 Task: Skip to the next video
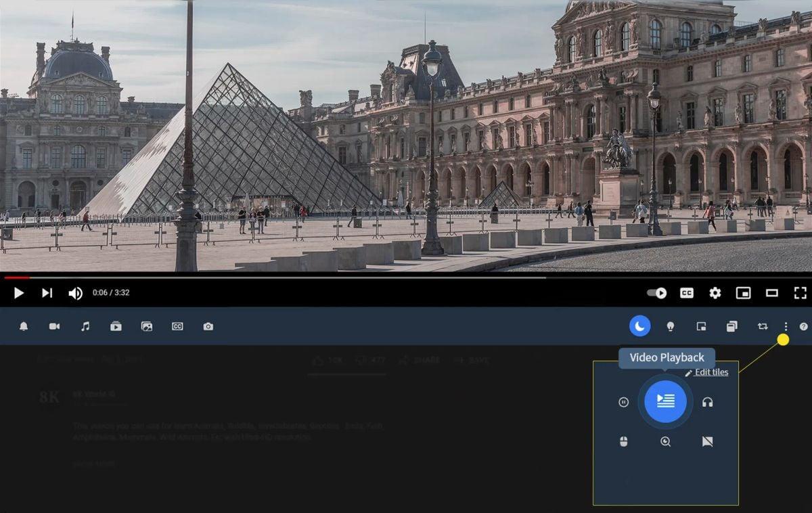pyautogui.click(x=47, y=293)
